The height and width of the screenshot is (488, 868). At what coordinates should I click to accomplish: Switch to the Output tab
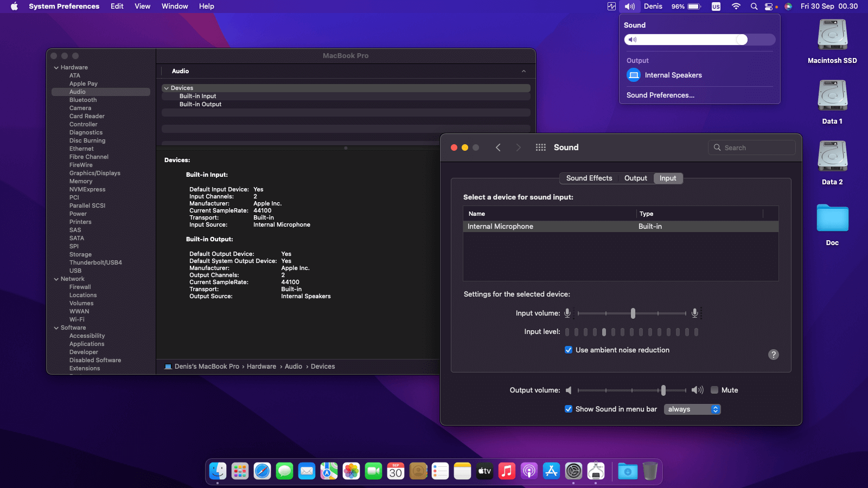click(636, 178)
